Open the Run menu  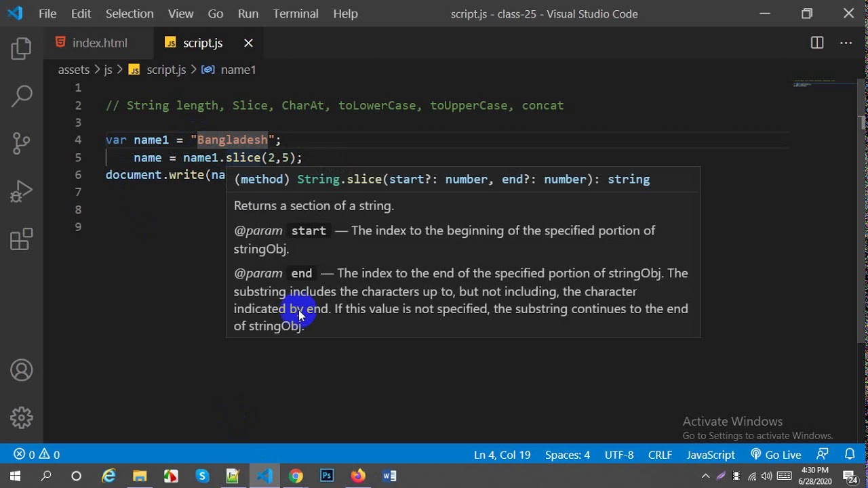248,14
